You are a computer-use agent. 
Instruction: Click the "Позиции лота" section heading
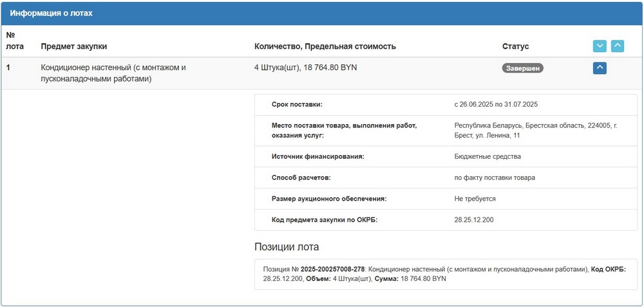click(x=287, y=247)
